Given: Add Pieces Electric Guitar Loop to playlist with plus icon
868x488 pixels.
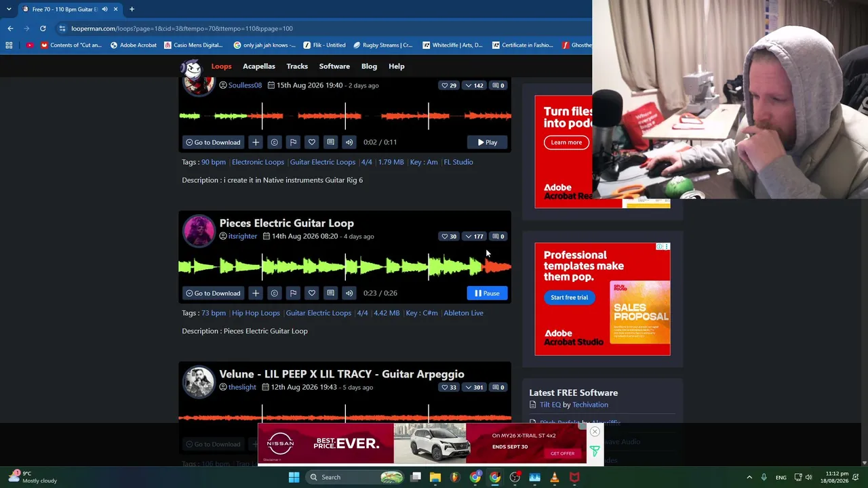Looking at the screenshot, I should click(x=256, y=293).
